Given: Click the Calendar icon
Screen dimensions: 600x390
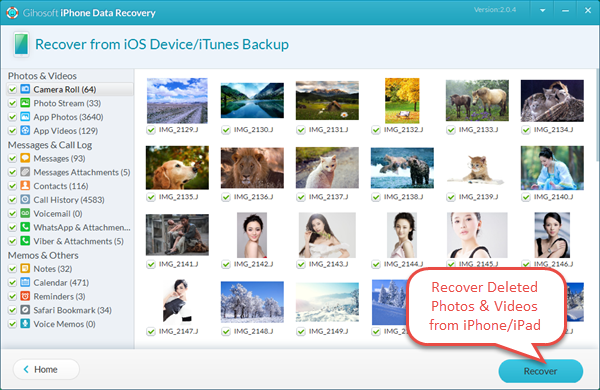Looking at the screenshot, I should coord(25,282).
